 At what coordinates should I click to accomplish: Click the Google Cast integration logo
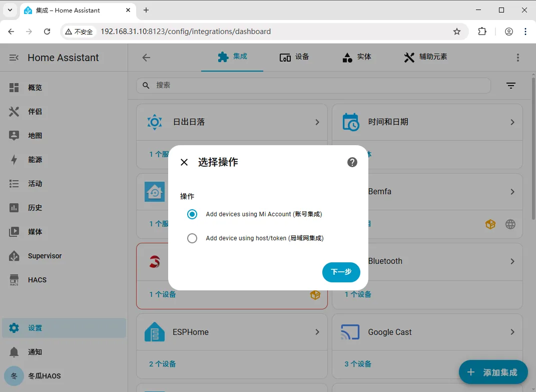pyautogui.click(x=350, y=332)
